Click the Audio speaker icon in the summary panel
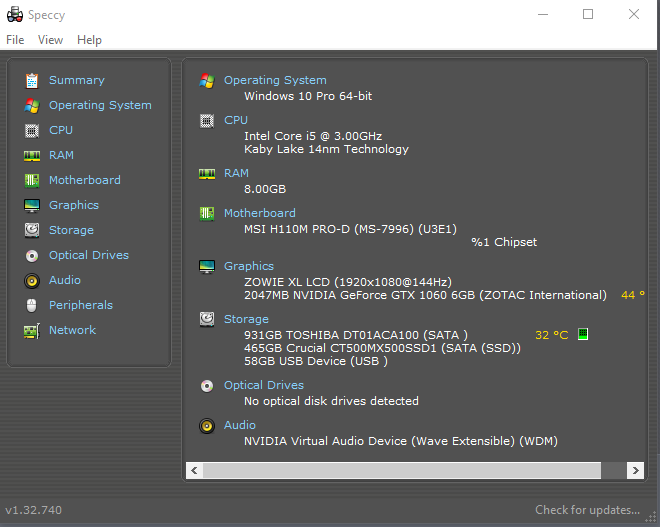Screen dimensions: 660x527 coord(207,426)
